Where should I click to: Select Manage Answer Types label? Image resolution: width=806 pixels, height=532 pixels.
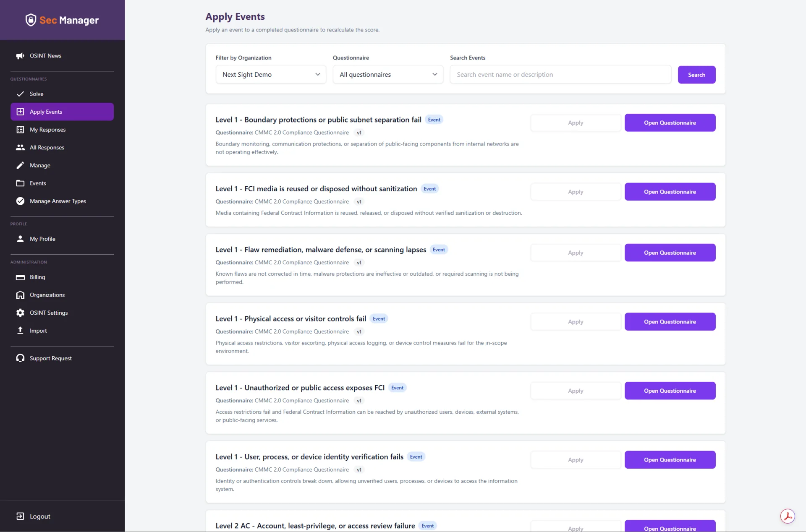[58, 201]
